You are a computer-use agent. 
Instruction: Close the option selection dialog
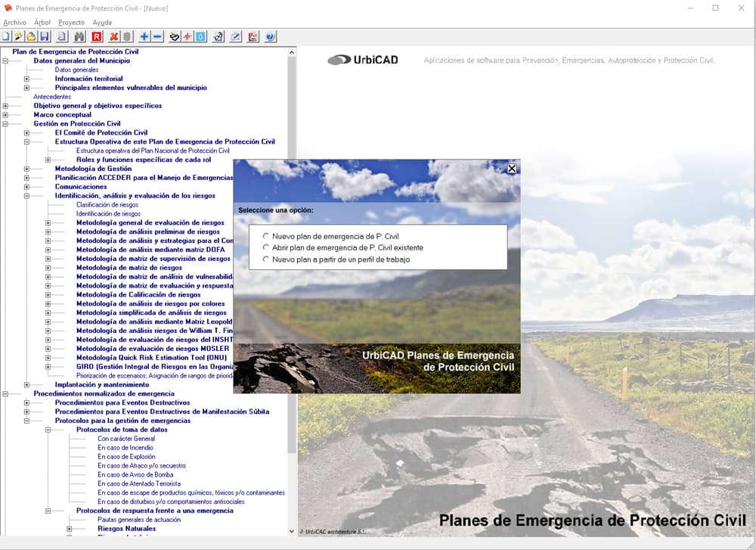[x=512, y=169]
